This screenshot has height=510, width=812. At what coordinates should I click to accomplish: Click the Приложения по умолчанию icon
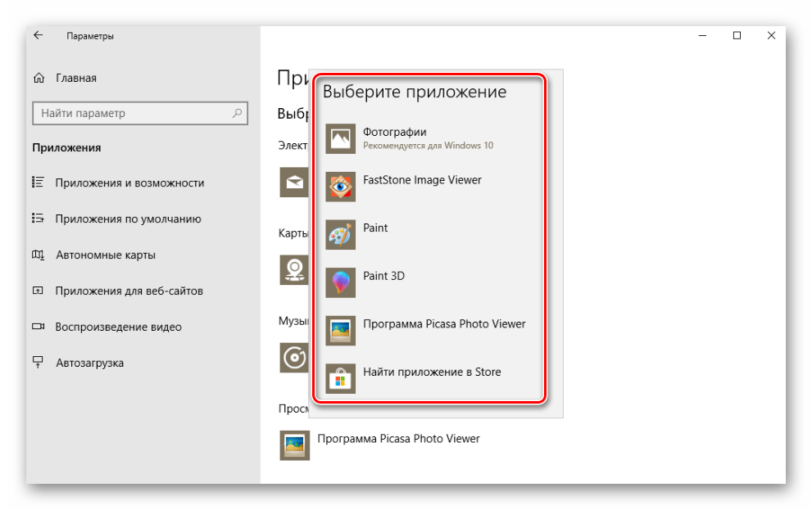38,219
